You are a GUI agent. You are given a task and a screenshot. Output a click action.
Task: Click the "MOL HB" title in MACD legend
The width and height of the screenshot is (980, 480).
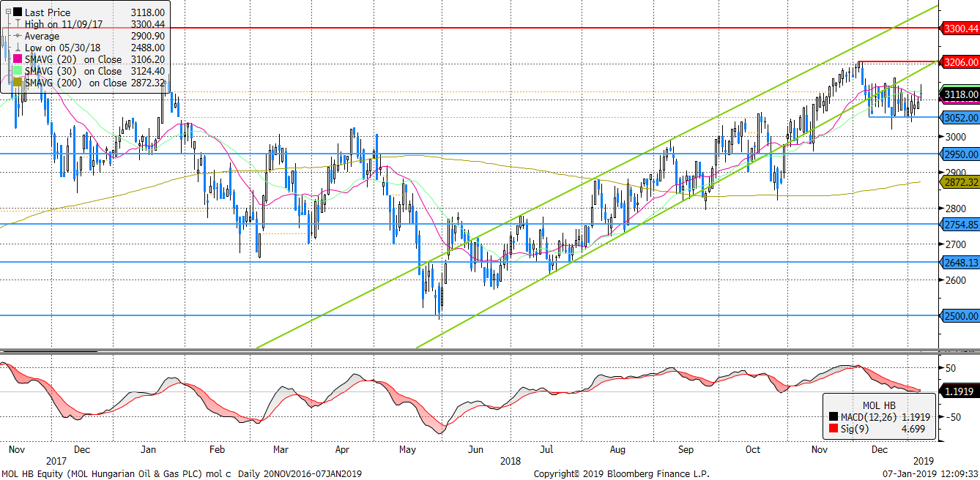(880, 405)
